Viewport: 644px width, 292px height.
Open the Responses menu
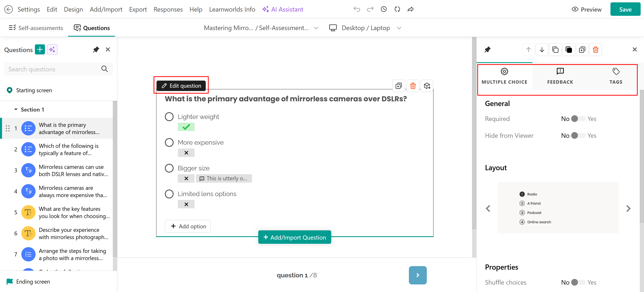[168, 9]
